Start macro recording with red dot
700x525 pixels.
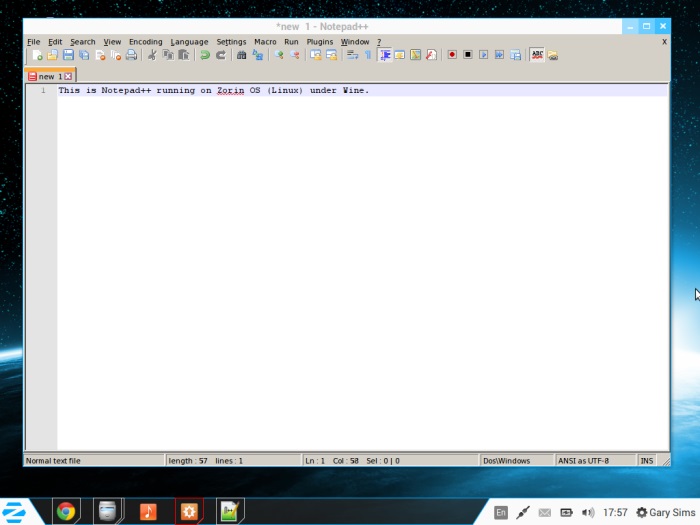(x=452, y=54)
